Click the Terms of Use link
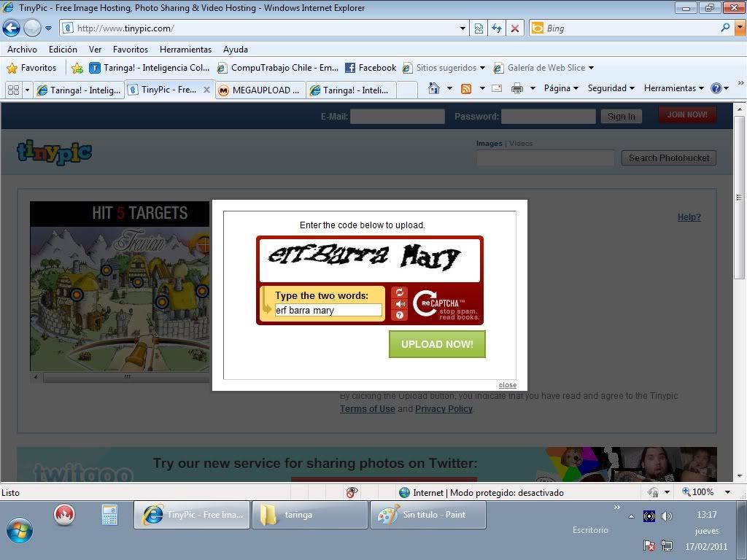This screenshot has height=560, width=747. click(368, 409)
